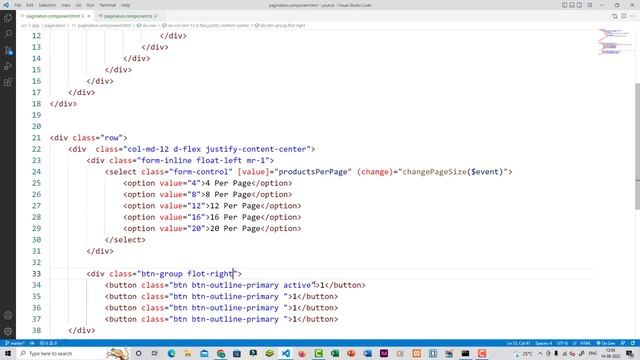Open the Terminal menu

click(x=108, y=5)
